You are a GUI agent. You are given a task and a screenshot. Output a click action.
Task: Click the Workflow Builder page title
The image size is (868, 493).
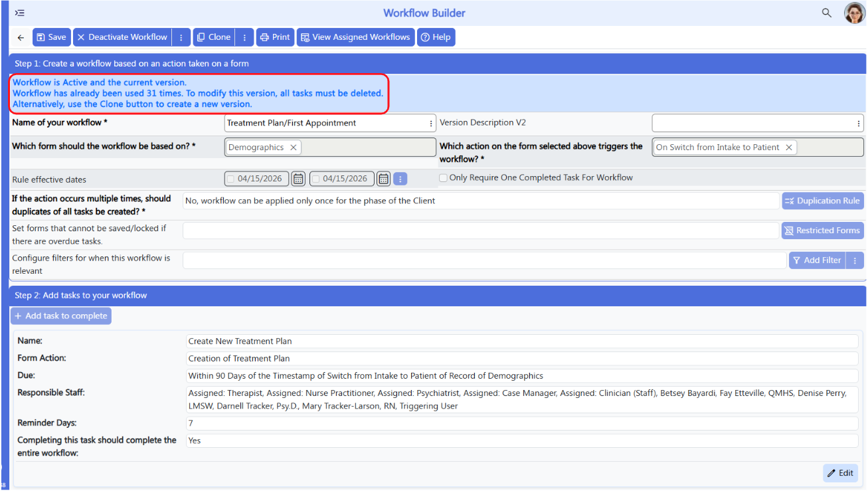pos(424,13)
